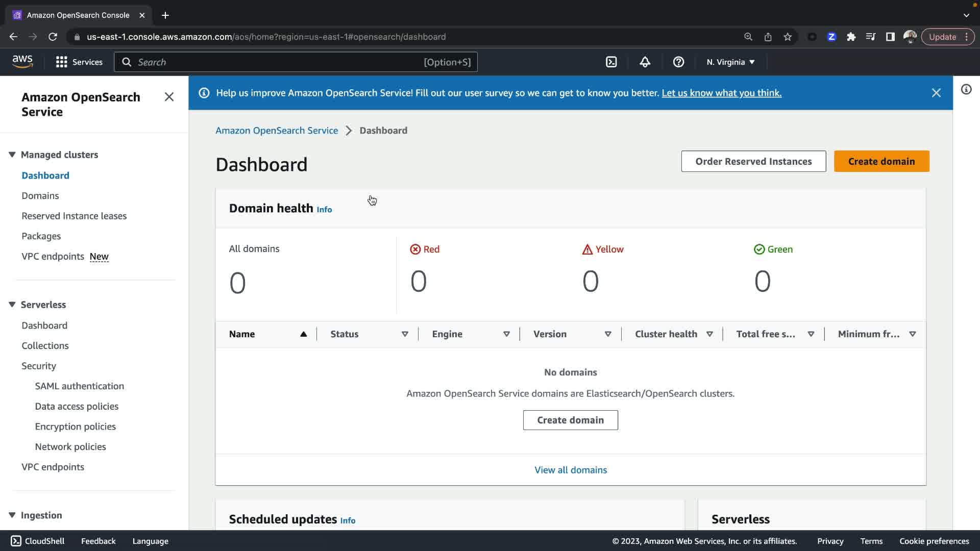Open the info panel icon at right edge
The image size is (980, 551).
[x=966, y=90]
